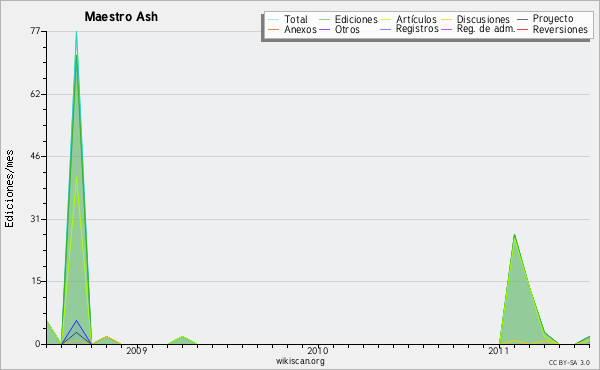Click the 'Ediciones' legend entry
This screenshot has width=600, height=370.
pyautogui.click(x=356, y=19)
